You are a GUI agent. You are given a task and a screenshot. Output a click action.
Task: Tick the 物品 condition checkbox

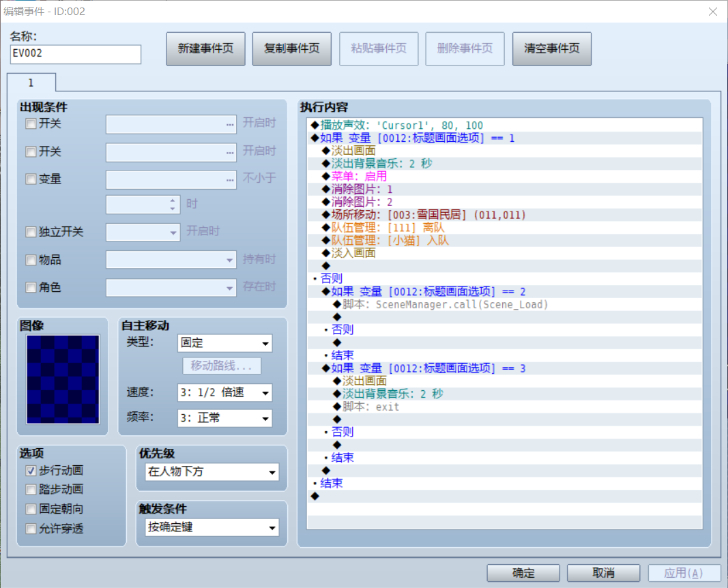31,260
